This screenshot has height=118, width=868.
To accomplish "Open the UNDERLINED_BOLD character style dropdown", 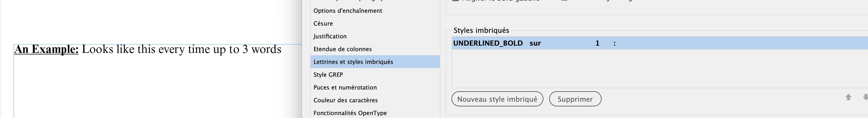I will [488, 43].
